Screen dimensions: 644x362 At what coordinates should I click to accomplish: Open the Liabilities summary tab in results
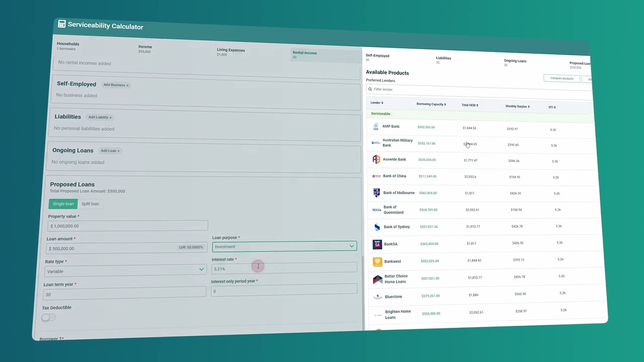point(443,60)
